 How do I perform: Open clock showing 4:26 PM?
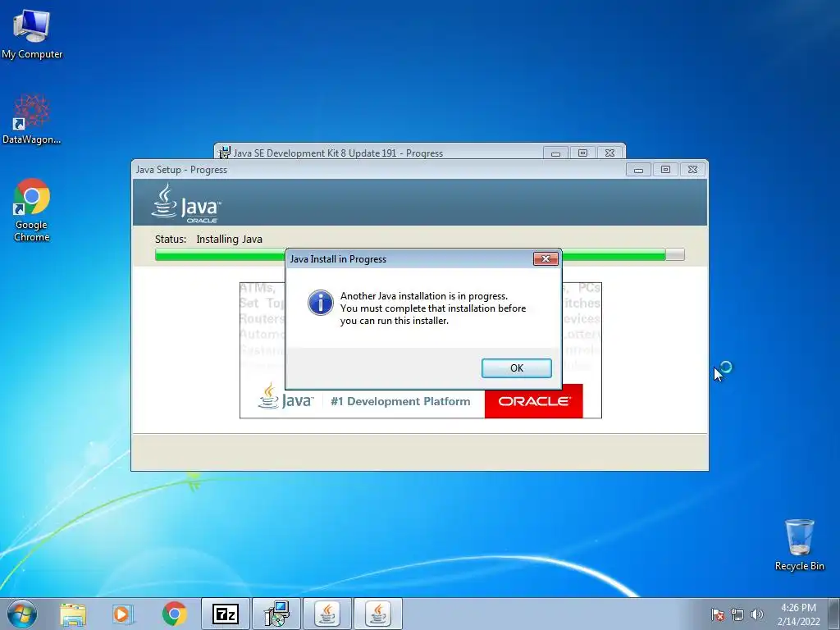tap(798, 614)
